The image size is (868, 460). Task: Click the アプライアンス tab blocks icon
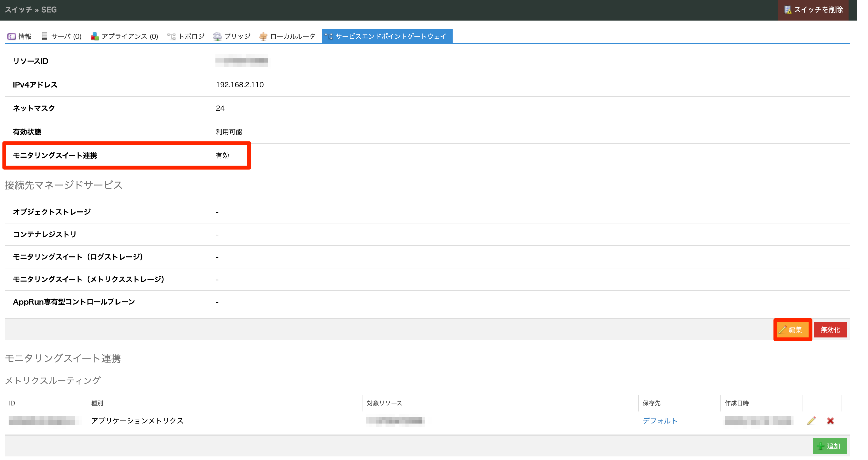point(95,36)
